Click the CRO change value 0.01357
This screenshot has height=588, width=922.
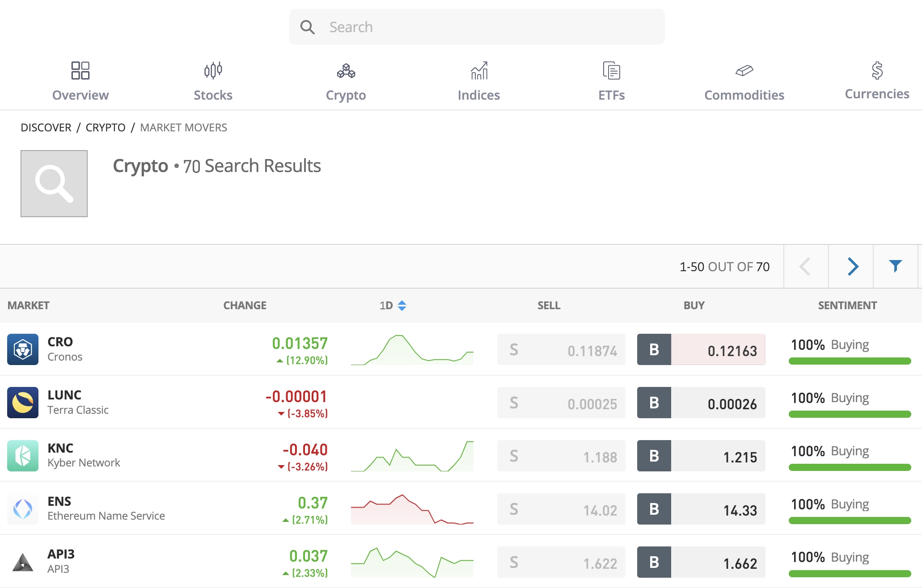tap(300, 344)
